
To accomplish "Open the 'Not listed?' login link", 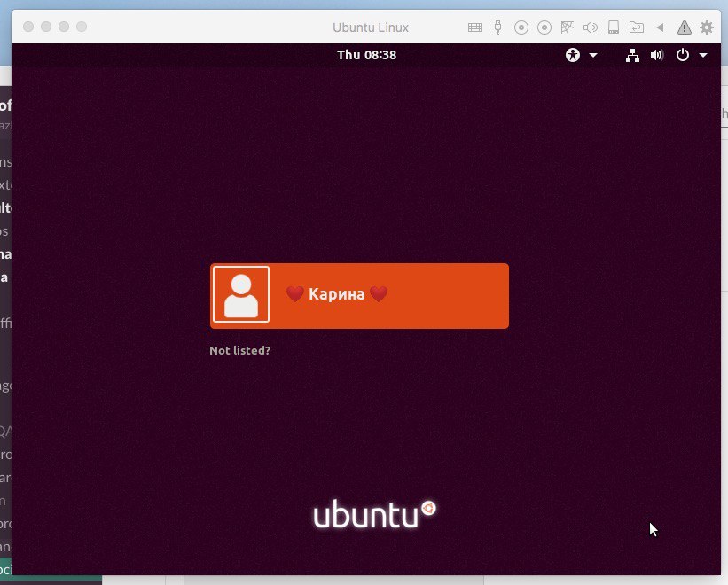I will (239, 350).
